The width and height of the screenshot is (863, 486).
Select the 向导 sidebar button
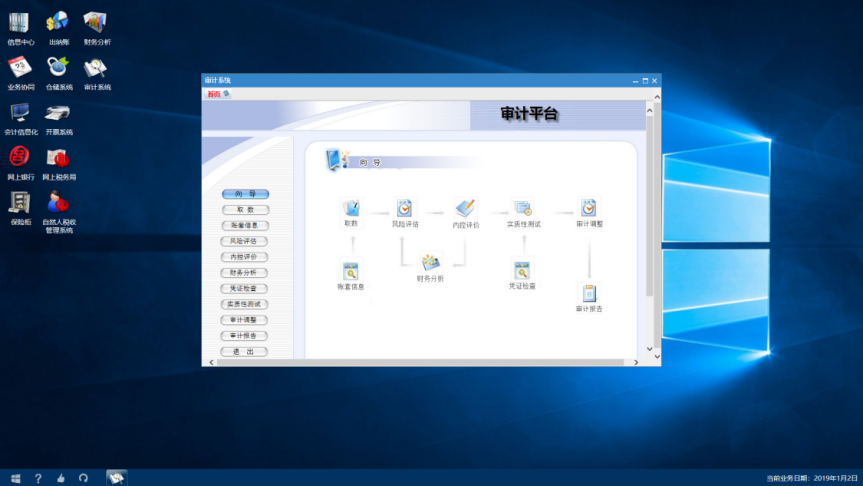(245, 194)
